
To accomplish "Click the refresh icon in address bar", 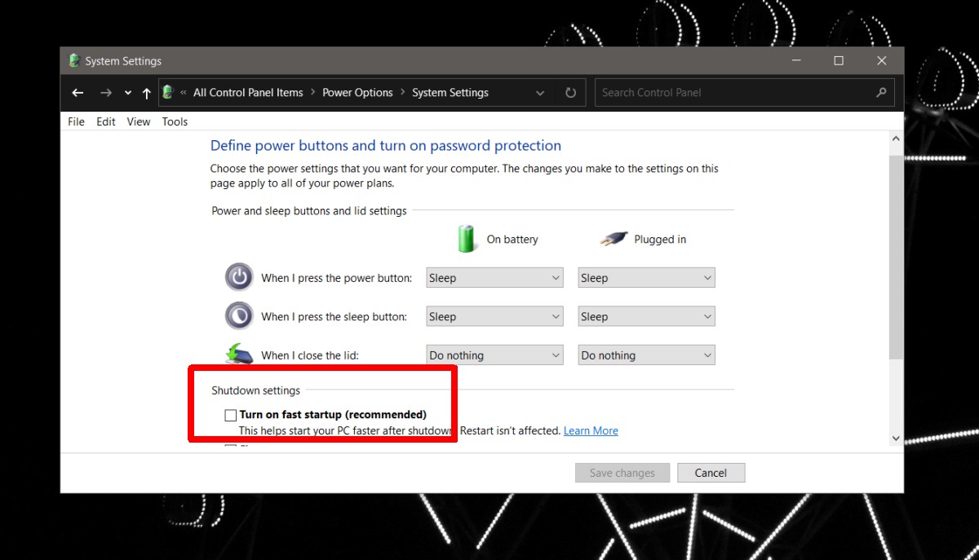I will [x=569, y=92].
